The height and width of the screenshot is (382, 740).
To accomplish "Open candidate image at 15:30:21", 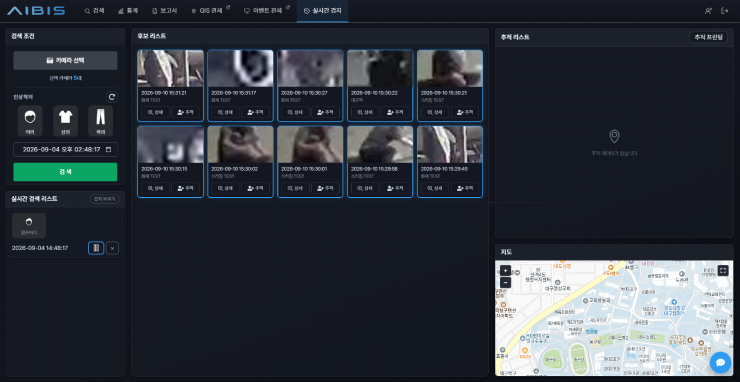I will pos(450,68).
